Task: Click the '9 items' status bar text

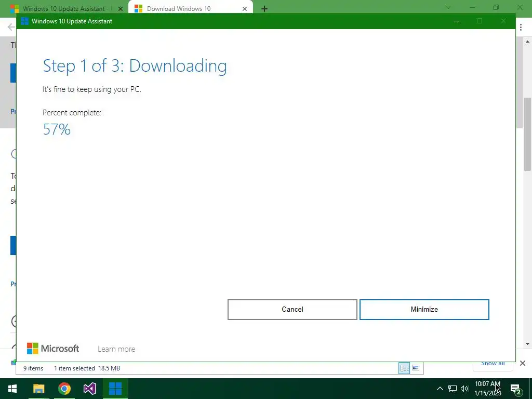Action: [x=33, y=368]
